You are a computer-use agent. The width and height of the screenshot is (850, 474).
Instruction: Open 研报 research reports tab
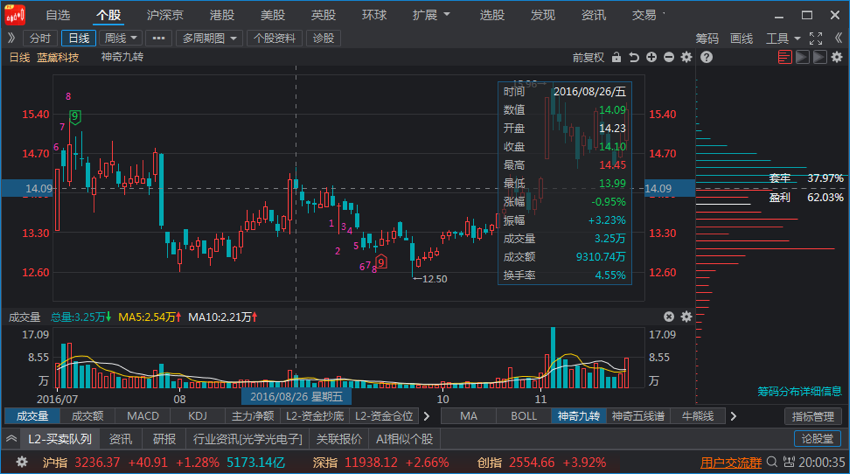(x=164, y=439)
